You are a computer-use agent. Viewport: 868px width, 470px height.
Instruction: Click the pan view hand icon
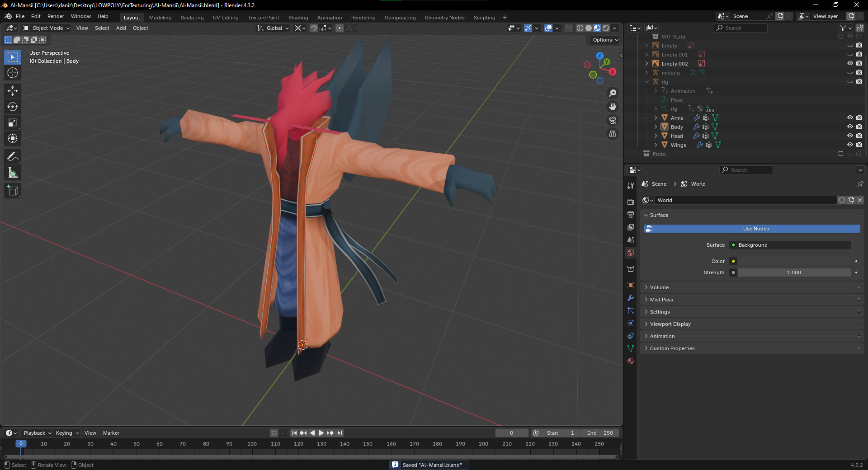point(613,107)
